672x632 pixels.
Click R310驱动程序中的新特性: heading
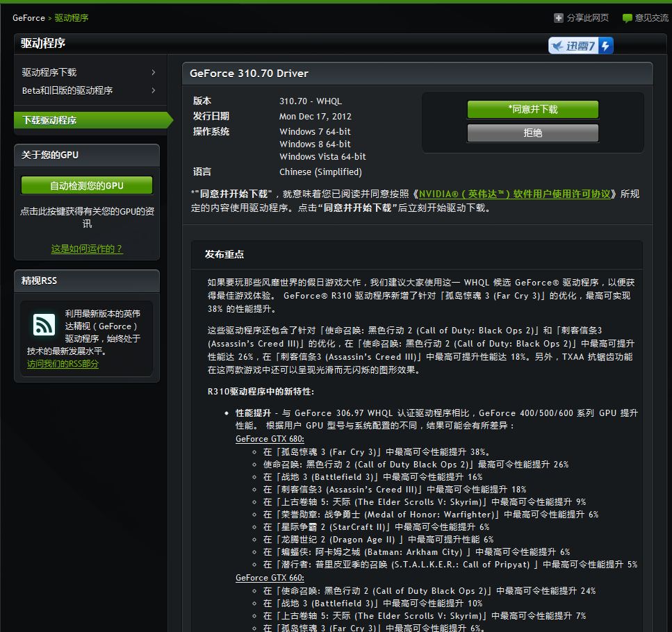(261, 392)
